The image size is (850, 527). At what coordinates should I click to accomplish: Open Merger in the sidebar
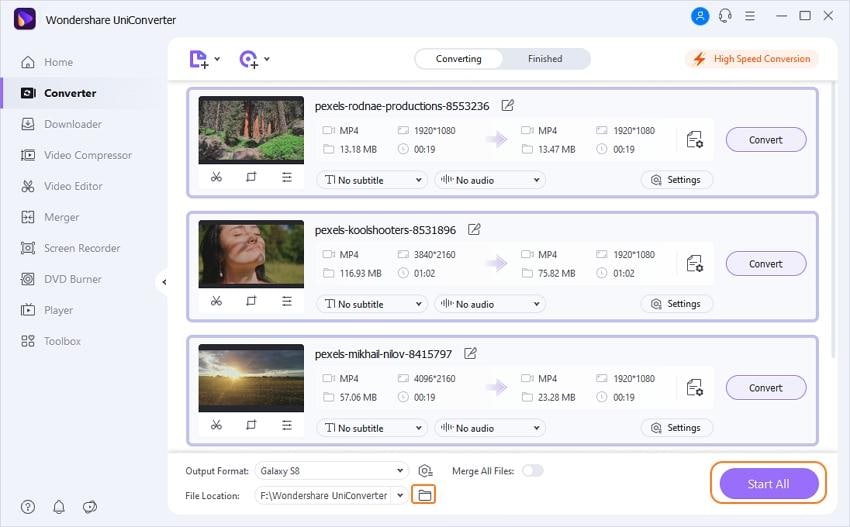click(50, 217)
